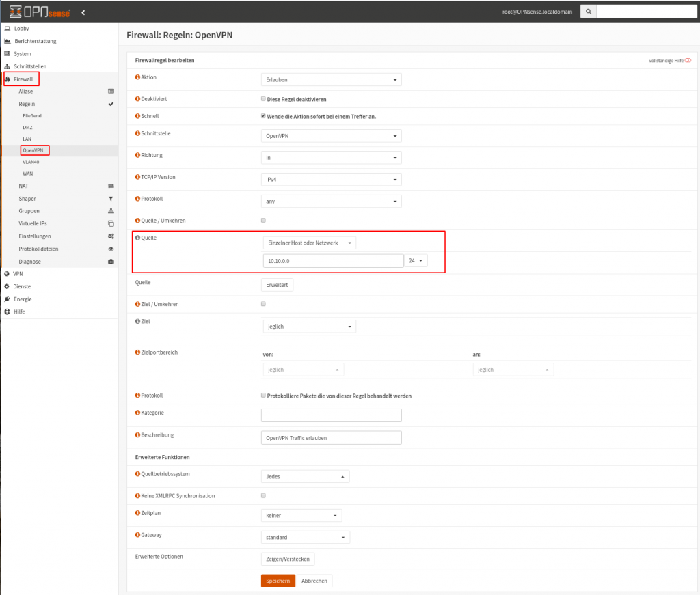Click the Erweitert button under Quelle
Viewport: 700px width, 595px height.
[278, 284]
